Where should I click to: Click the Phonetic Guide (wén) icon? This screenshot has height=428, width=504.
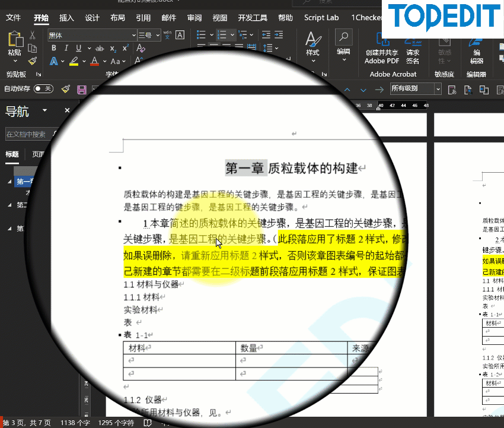point(167,35)
